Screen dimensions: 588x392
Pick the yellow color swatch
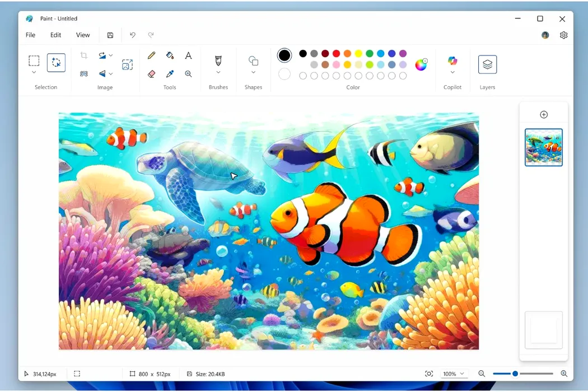pyautogui.click(x=358, y=54)
